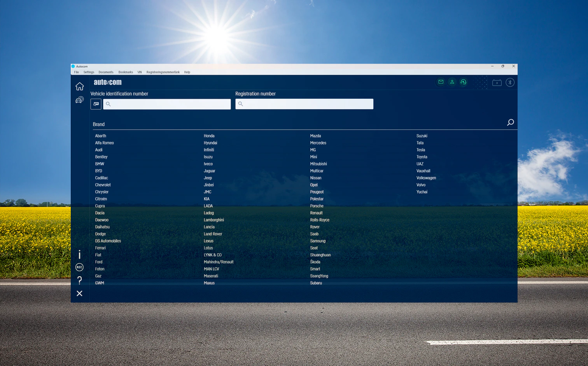This screenshot has width=588, height=366.
Task: Select the Jaguar brand
Action: coord(210,171)
